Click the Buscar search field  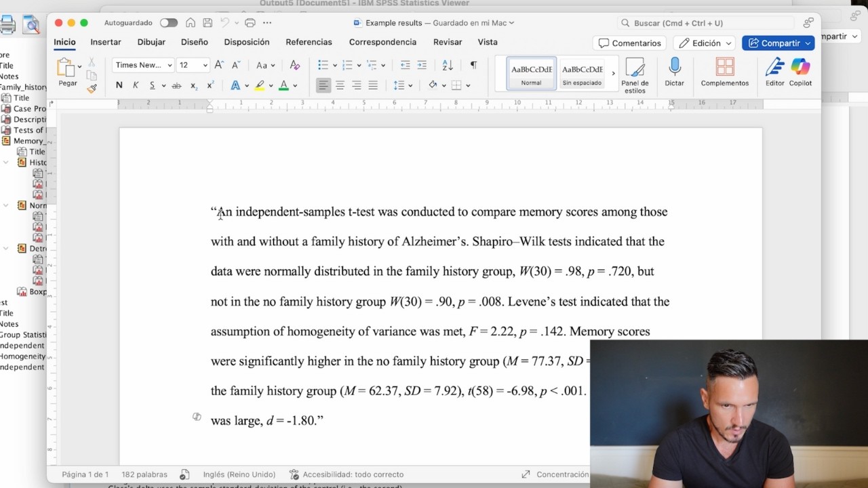click(705, 23)
